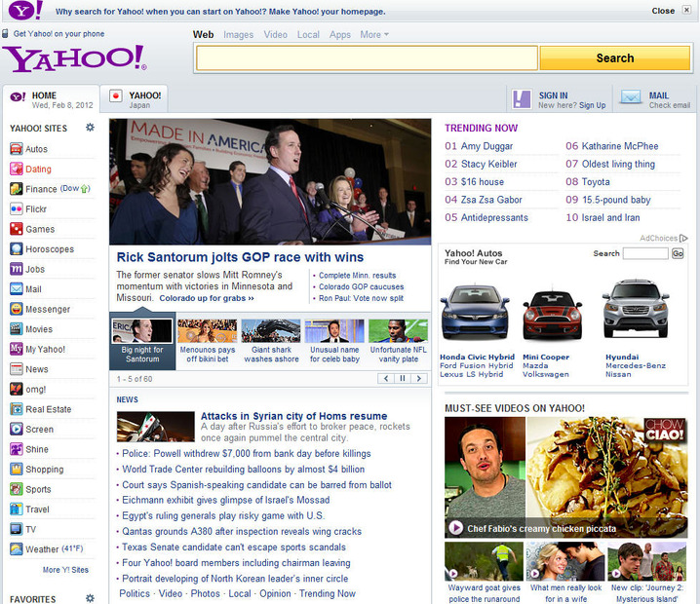Click the Go button in Yahoo! Autos
The image size is (700, 604).
pyautogui.click(x=678, y=253)
